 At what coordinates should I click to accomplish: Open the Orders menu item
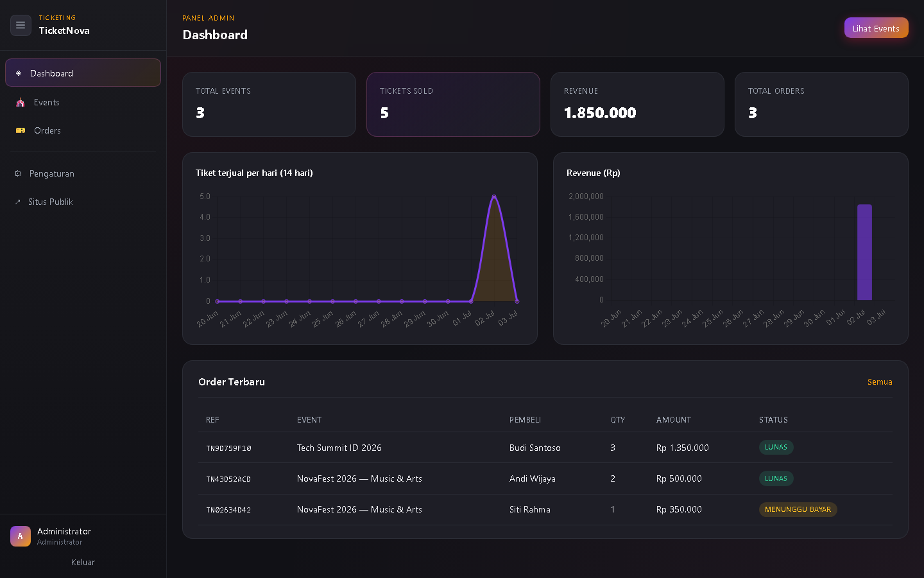click(x=83, y=130)
